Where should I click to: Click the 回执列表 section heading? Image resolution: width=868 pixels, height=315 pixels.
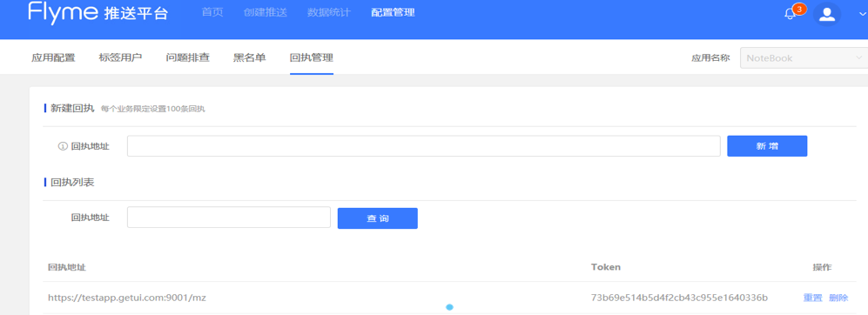(x=72, y=182)
